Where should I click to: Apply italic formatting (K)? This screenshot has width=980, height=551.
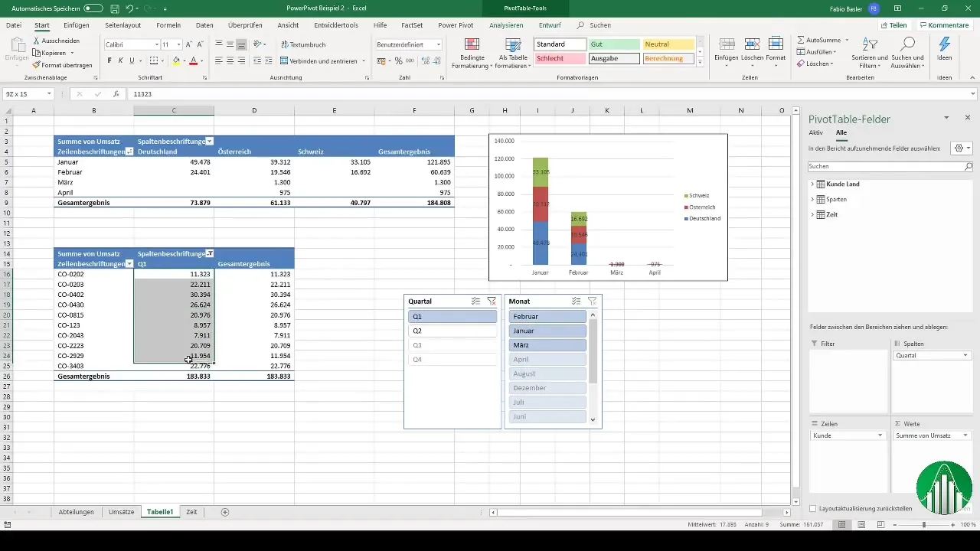(x=121, y=60)
